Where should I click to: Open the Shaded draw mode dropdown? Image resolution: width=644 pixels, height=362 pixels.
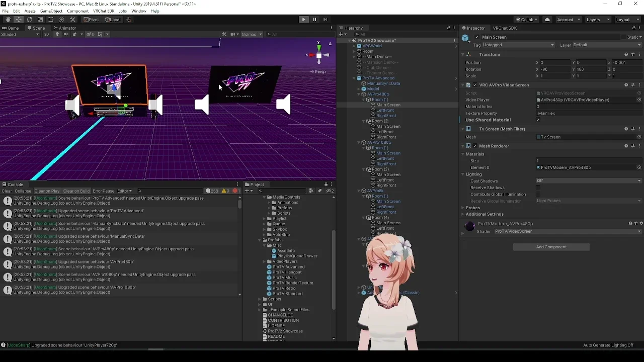pos(19,34)
